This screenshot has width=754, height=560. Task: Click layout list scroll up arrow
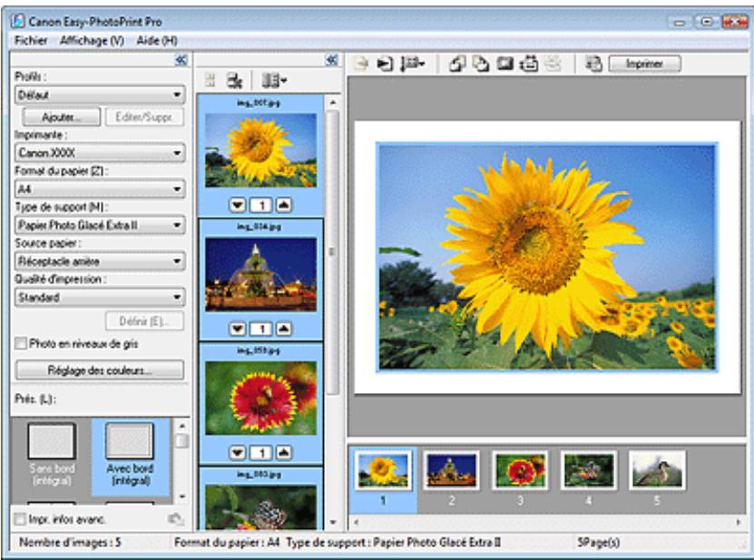pyautogui.click(x=182, y=426)
